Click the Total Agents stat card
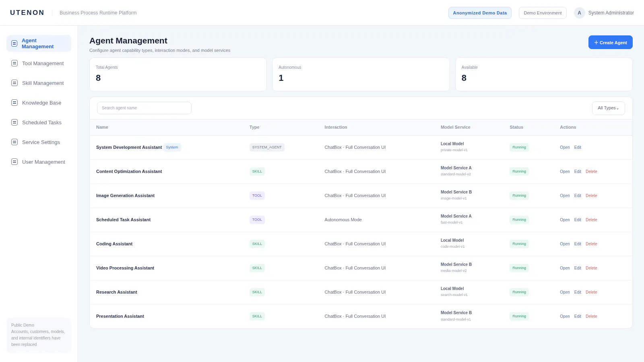The width and height of the screenshot is (644, 362). (x=178, y=74)
